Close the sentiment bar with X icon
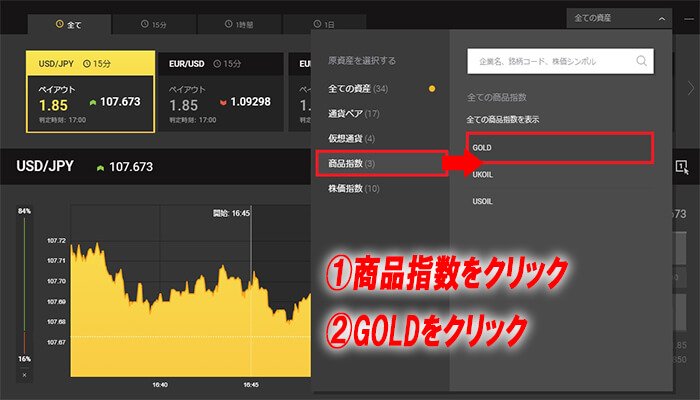700x400 pixels. [25, 375]
